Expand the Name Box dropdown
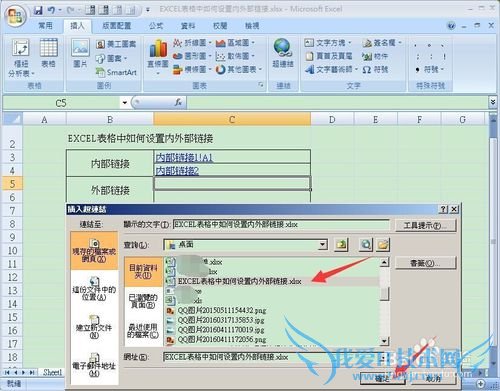The width and height of the screenshot is (500, 391). click(x=124, y=103)
